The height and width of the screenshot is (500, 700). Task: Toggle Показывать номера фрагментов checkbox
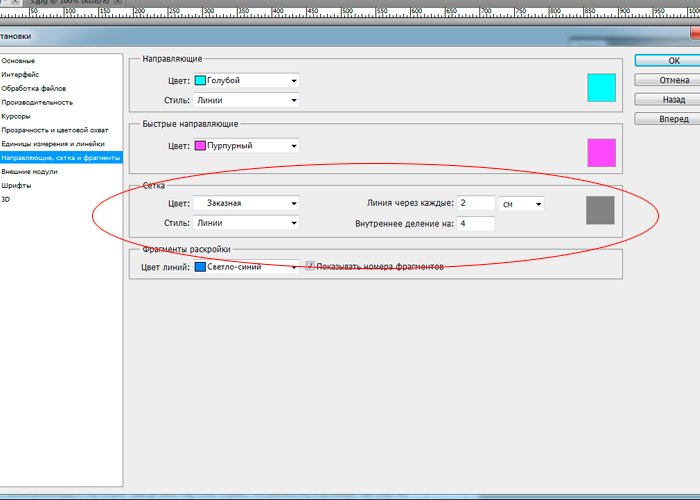pos(310,266)
